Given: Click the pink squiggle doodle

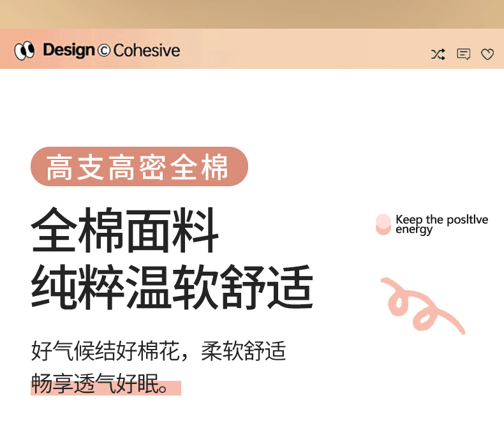Looking at the screenshot, I should pyautogui.click(x=421, y=306).
